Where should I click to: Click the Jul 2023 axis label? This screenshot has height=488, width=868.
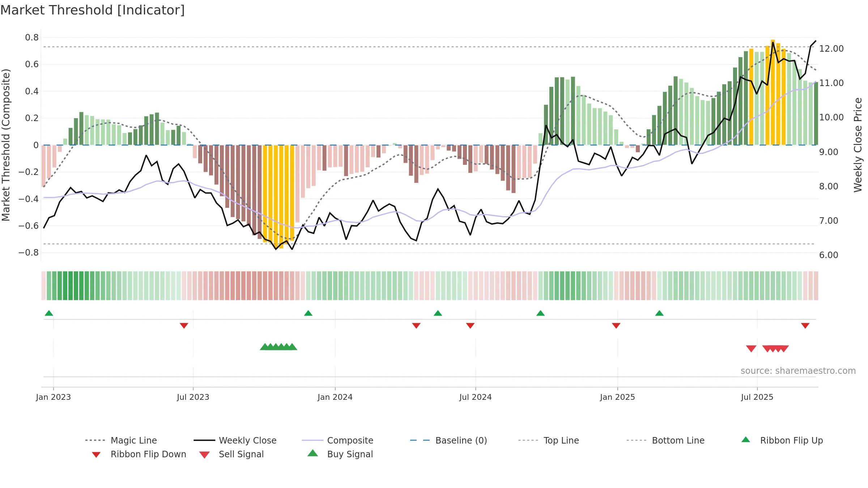click(193, 397)
